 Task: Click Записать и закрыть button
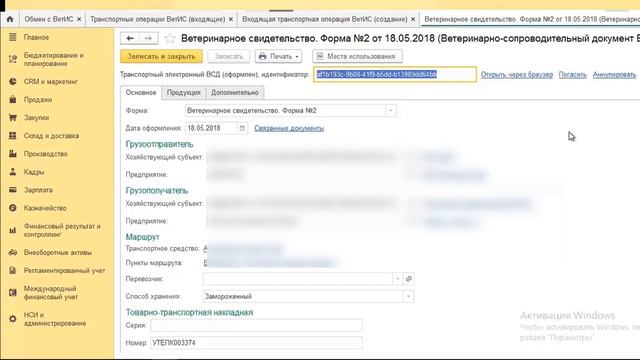click(x=161, y=56)
